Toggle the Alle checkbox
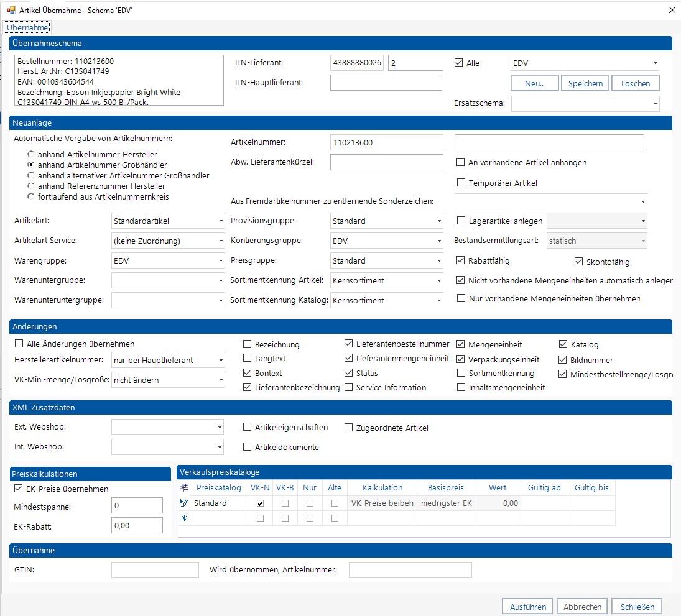The image size is (681, 616). click(x=458, y=63)
